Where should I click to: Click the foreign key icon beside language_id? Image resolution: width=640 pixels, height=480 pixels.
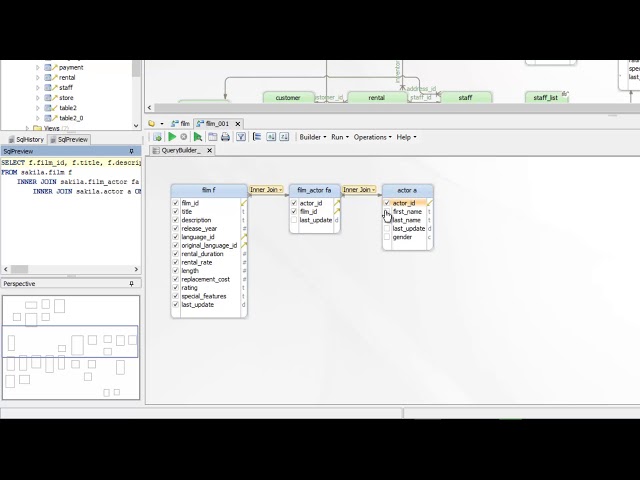point(244,237)
